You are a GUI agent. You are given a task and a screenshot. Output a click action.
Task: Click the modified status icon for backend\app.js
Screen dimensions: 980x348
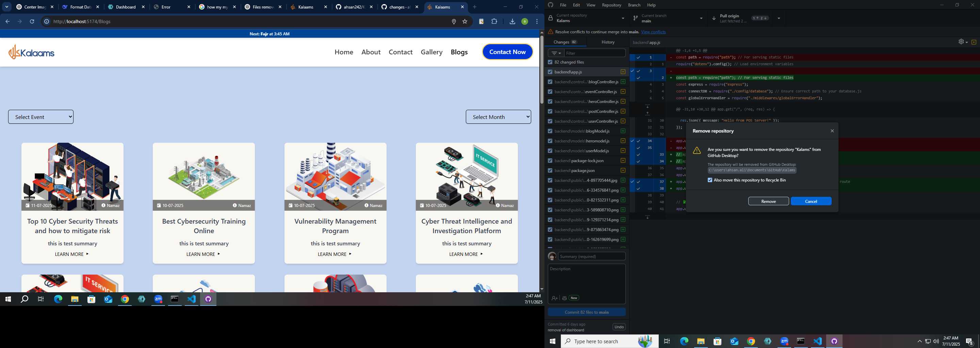623,72
